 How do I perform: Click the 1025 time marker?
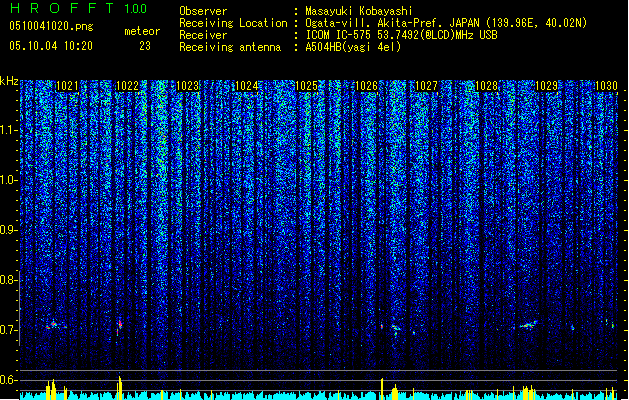306,86
